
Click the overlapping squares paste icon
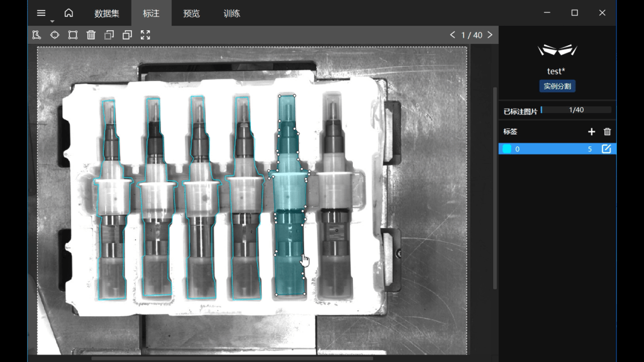[x=127, y=35]
